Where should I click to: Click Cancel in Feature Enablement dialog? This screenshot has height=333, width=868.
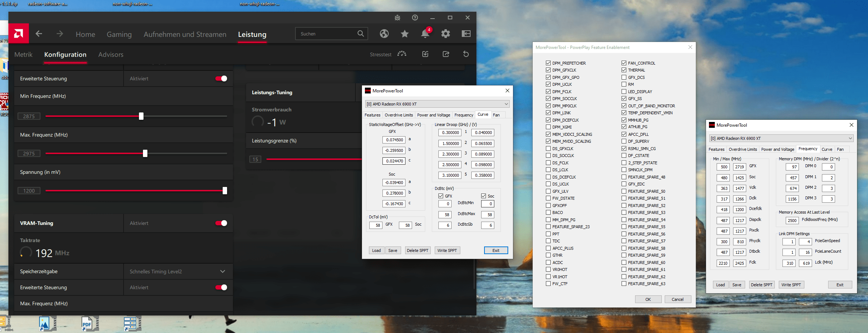click(x=678, y=299)
